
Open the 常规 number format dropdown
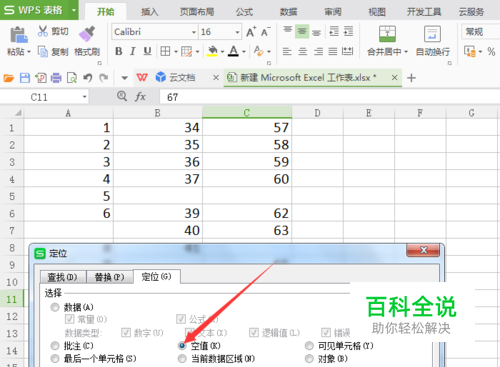(480, 32)
